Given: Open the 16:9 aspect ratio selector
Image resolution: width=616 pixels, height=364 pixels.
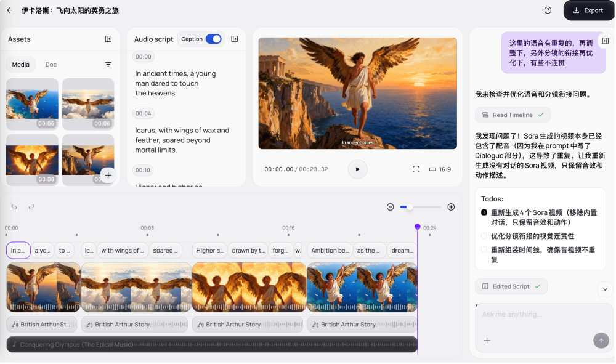Looking at the screenshot, I should (440, 169).
